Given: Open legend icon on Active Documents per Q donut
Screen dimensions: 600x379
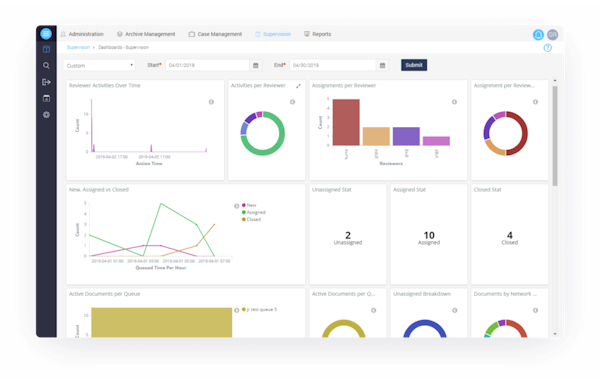Looking at the screenshot, I should tap(373, 310).
